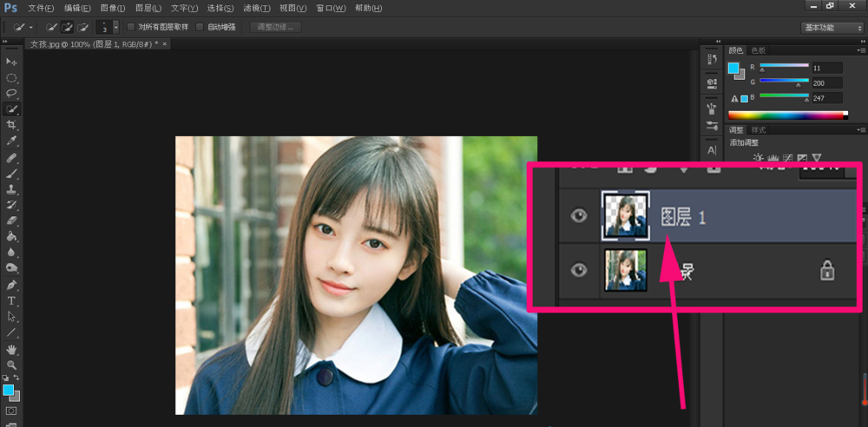Select the Pen tool
The height and width of the screenshot is (427, 868).
(x=11, y=286)
